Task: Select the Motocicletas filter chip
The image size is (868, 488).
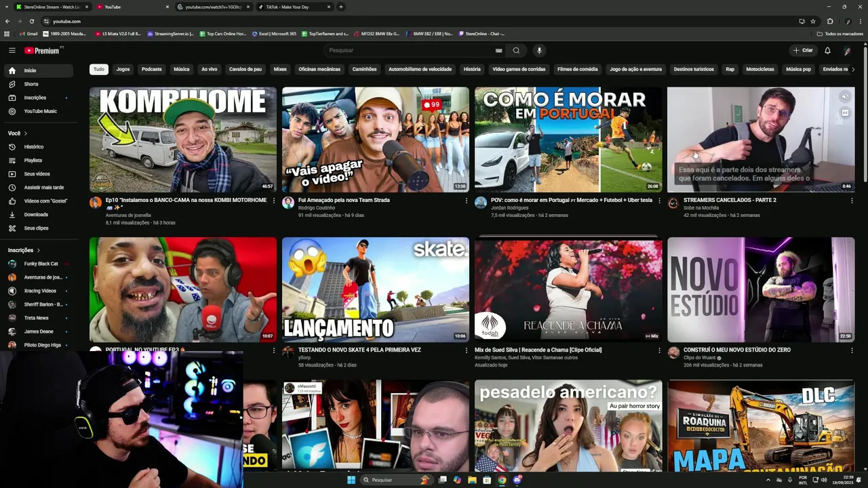Action: [760, 69]
